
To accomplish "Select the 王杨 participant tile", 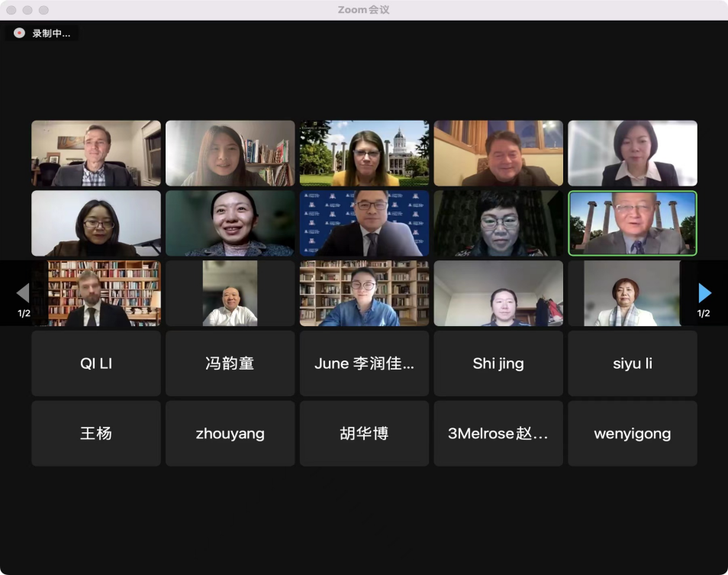I will 96,434.
